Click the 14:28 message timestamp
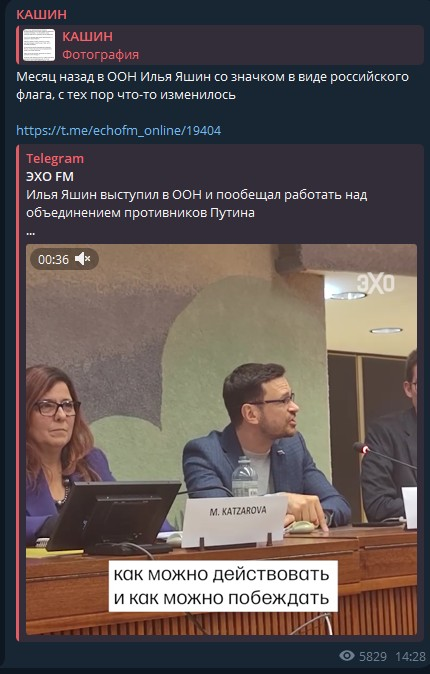The width and height of the screenshot is (430, 674). [x=411, y=656]
